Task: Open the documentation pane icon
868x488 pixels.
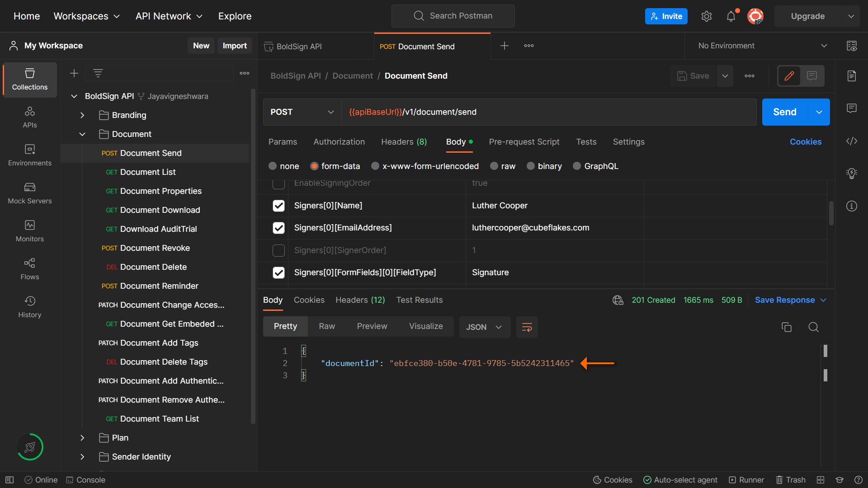Action: click(852, 76)
